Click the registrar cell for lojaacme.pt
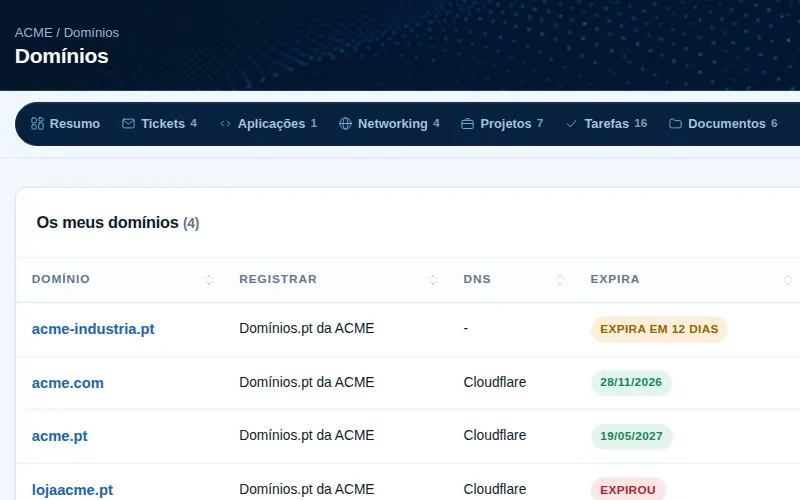This screenshot has height=500, width=800. (x=307, y=489)
